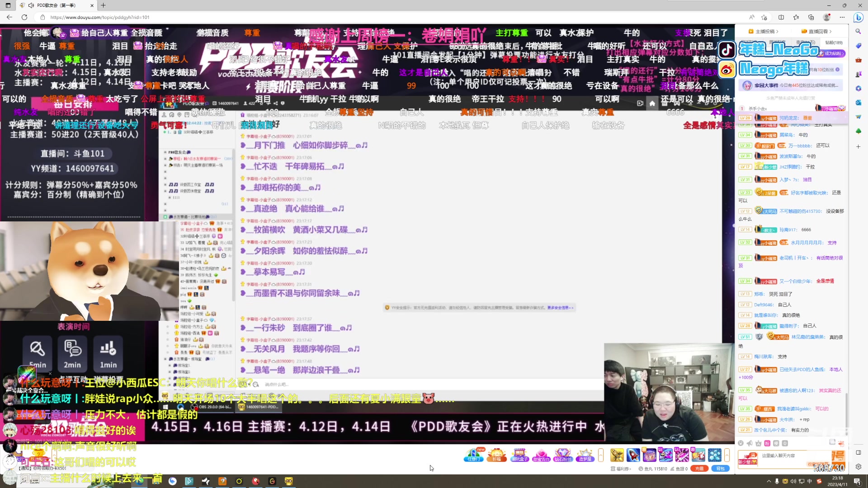Open the 5min poll option icon
Viewport: 868px width, 488px height.
37,354
